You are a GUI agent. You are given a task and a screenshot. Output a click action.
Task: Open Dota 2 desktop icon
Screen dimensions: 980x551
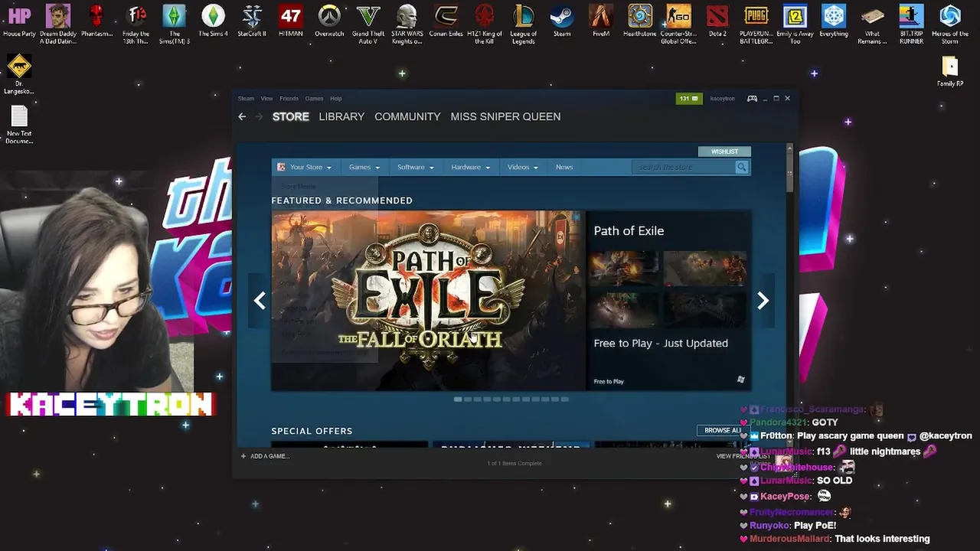(717, 22)
